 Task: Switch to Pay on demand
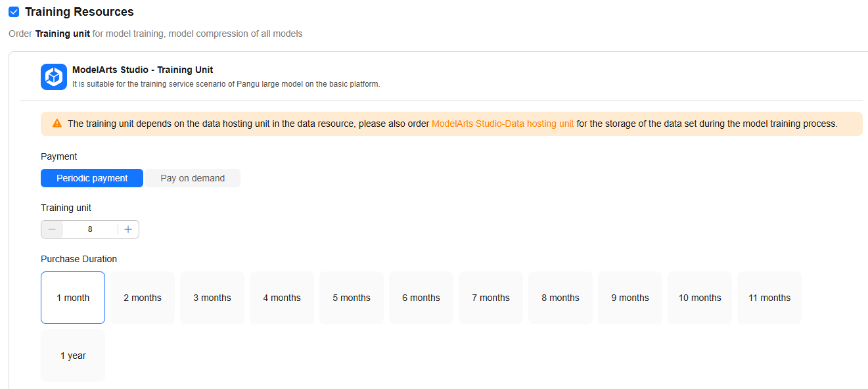193,178
